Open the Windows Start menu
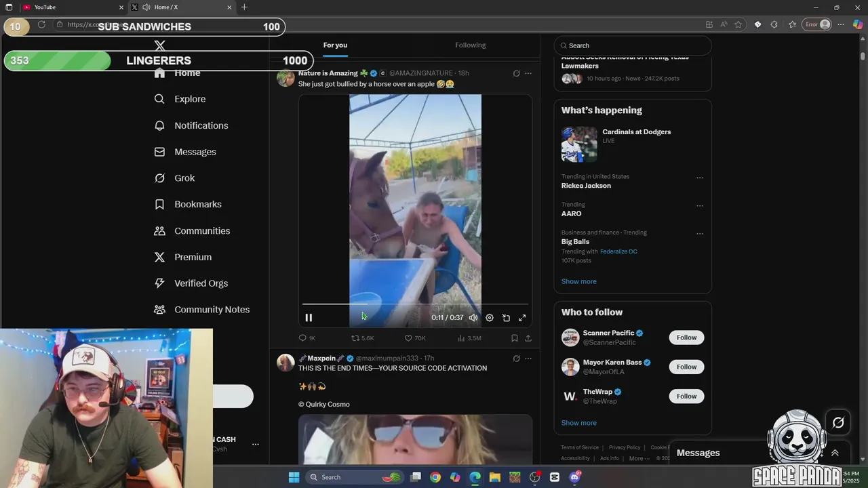This screenshot has height=488, width=868. (x=294, y=477)
